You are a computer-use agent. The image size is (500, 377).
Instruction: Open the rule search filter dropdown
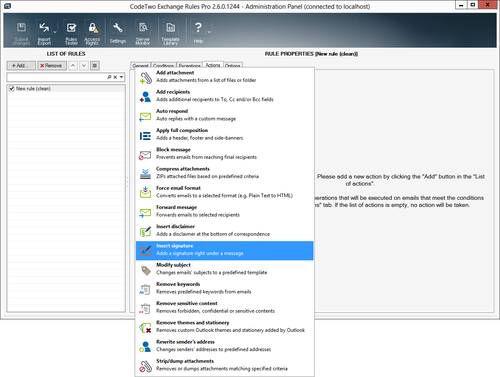click(122, 77)
